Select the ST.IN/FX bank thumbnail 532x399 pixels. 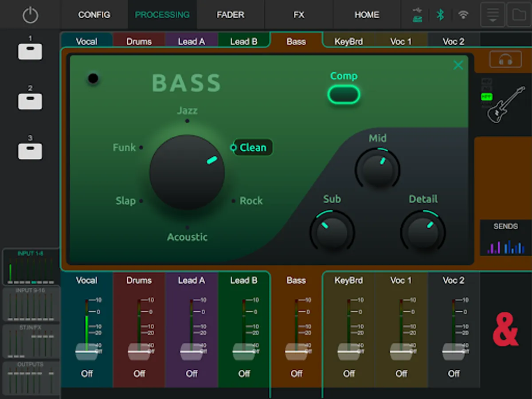tap(31, 341)
